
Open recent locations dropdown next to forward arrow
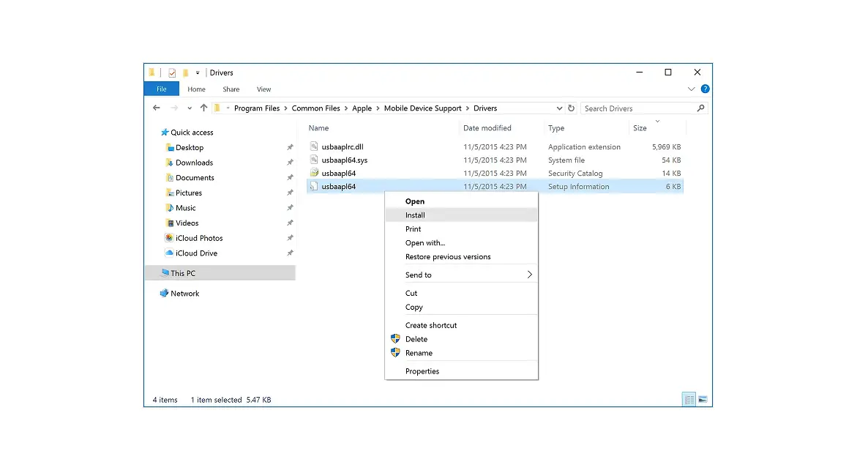tap(190, 108)
